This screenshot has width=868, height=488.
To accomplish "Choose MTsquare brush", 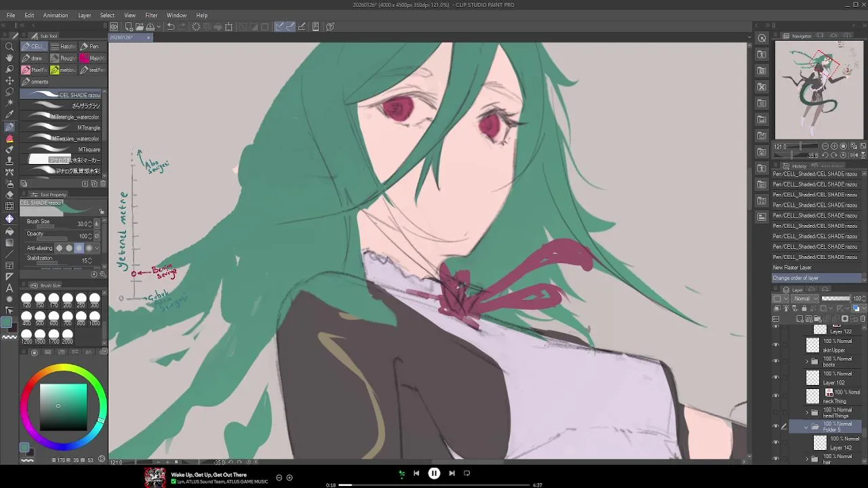I will [x=61, y=149].
